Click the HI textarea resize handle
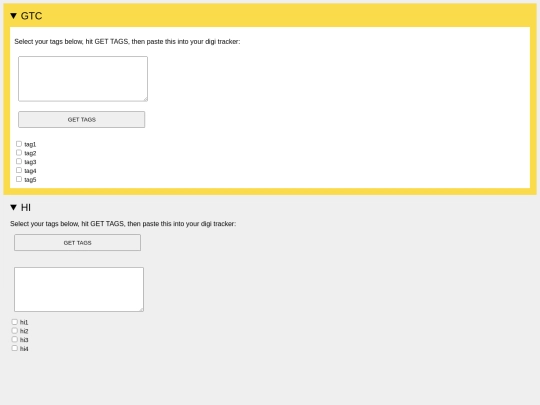Viewport: 540px width, 405px height. point(141,310)
